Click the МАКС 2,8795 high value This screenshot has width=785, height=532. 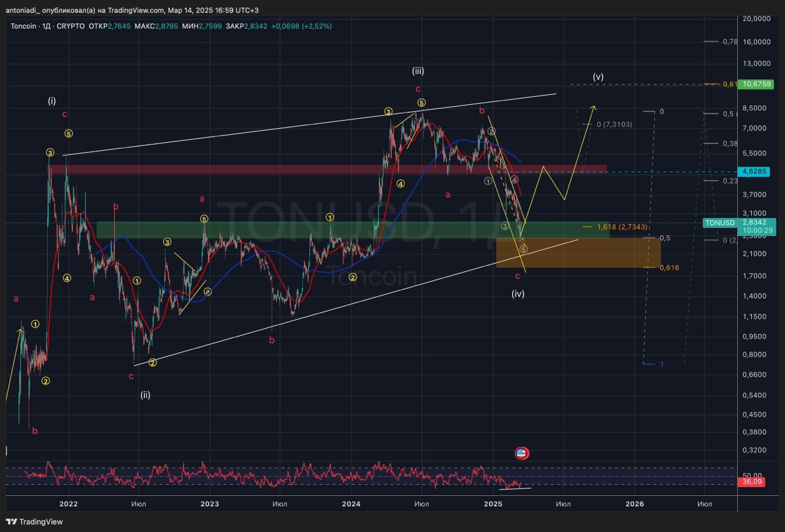point(156,26)
